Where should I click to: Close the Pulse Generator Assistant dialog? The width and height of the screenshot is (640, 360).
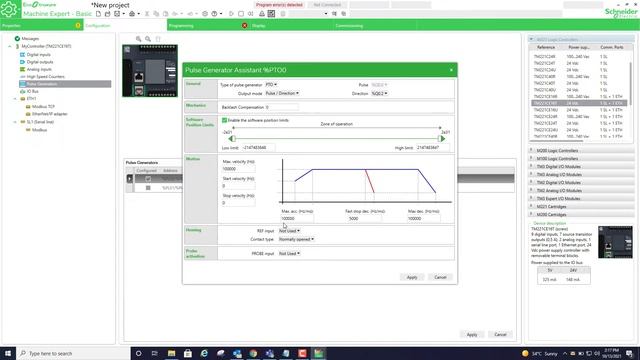click(451, 70)
